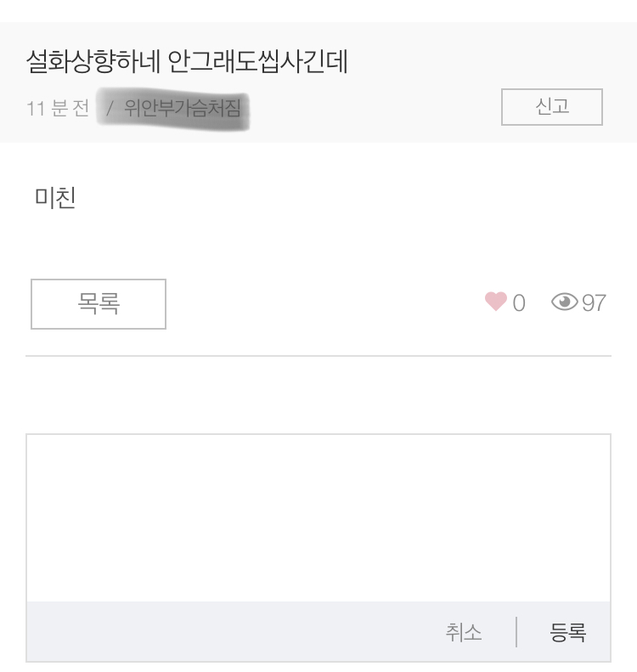Cancel the comment with 취소

click(x=464, y=633)
